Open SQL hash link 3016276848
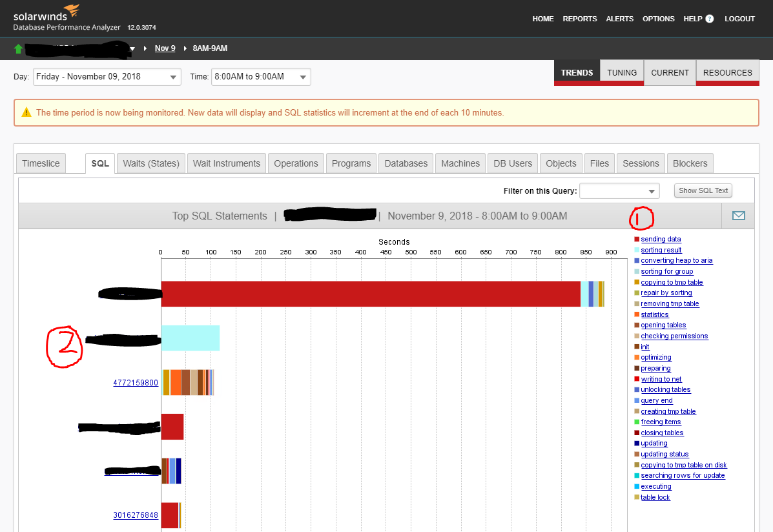 pyautogui.click(x=136, y=515)
